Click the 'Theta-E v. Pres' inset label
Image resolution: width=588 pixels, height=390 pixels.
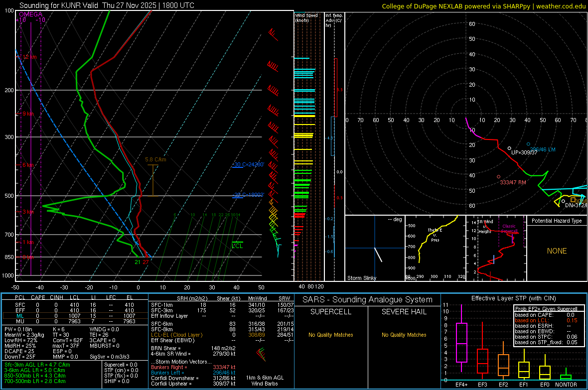[435, 235]
